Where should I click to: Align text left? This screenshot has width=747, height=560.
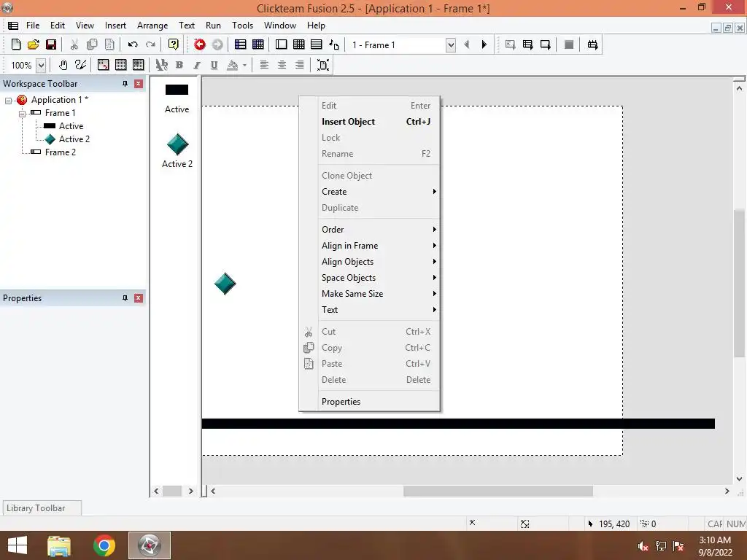click(264, 65)
